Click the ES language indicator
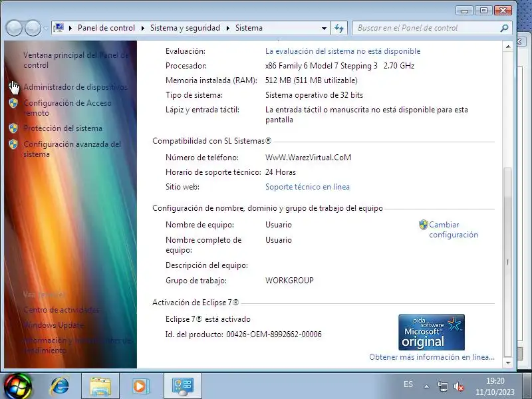Image resolution: width=532 pixels, height=399 pixels. click(408, 384)
